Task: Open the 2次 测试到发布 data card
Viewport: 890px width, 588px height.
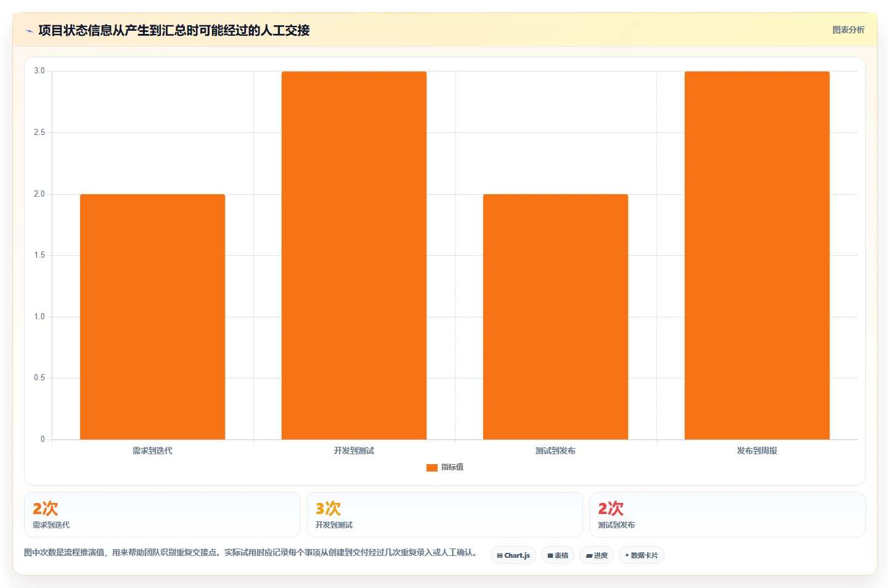Action: (x=727, y=515)
